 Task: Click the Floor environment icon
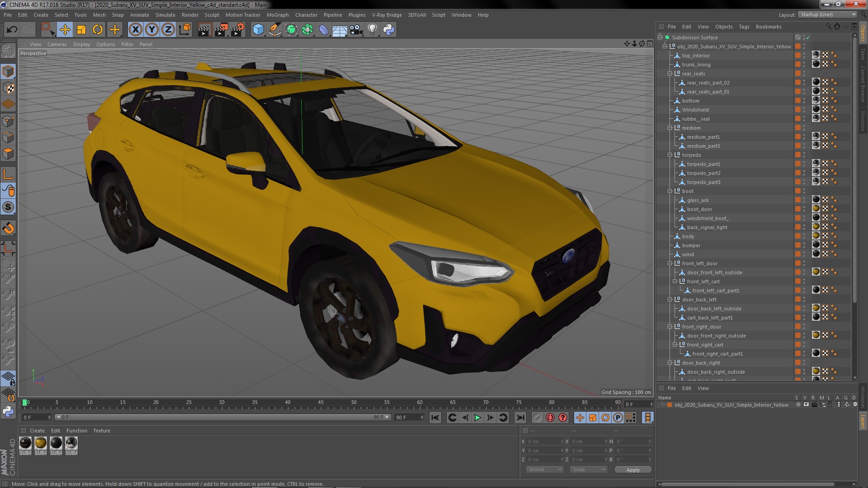click(340, 30)
